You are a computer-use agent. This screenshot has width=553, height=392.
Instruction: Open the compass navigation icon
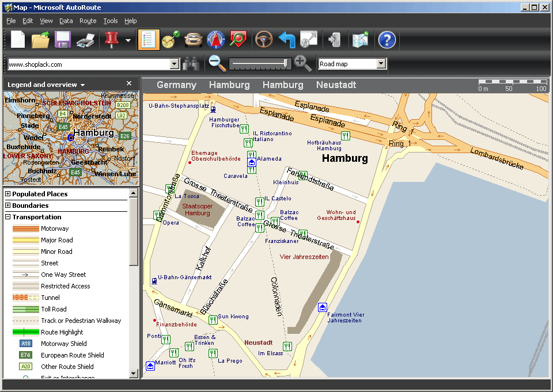[216, 40]
